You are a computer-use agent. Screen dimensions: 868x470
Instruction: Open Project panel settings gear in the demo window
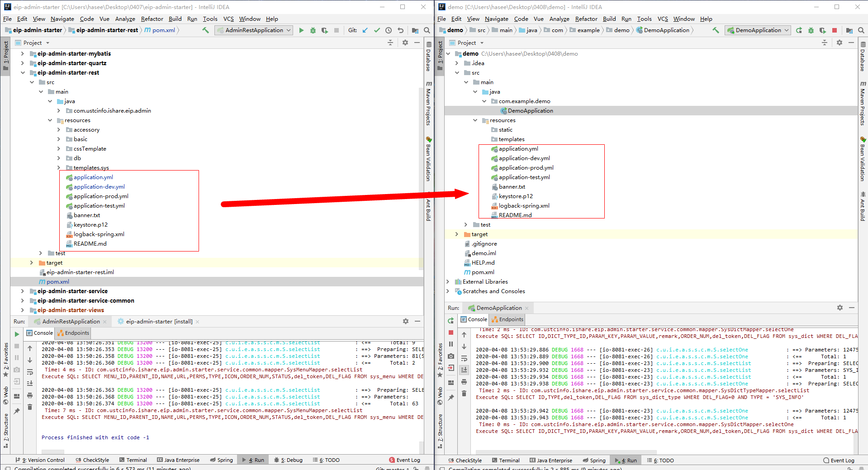point(840,43)
